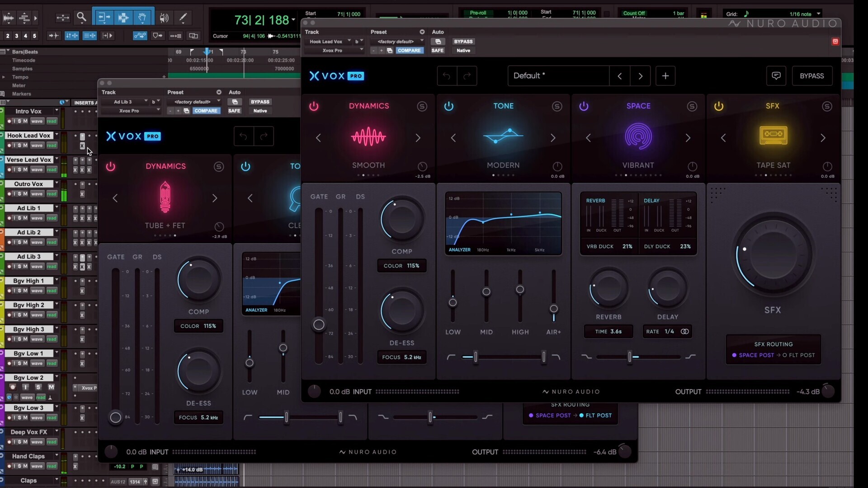Toggle SPACE module power button

(x=584, y=106)
